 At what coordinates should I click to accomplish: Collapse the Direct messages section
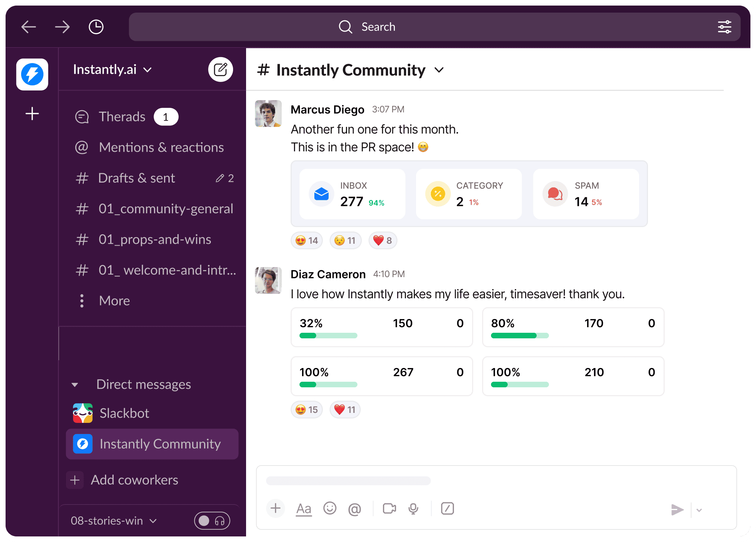[x=75, y=385]
